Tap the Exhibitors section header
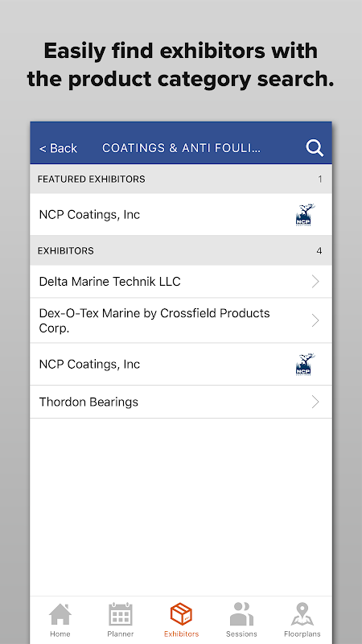362x644 pixels. tap(180, 250)
